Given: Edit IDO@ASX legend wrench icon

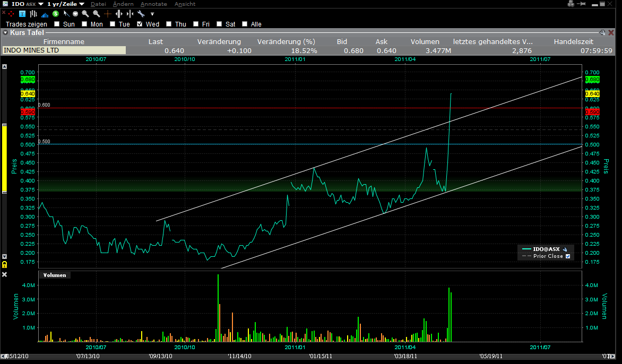Looking at the screenshot, I should 565,249.
